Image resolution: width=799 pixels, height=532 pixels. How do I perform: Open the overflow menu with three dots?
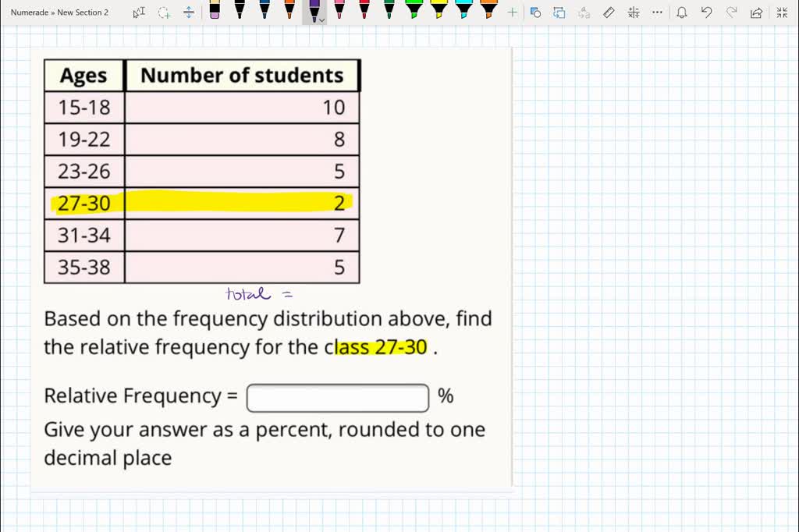[656, 12]
